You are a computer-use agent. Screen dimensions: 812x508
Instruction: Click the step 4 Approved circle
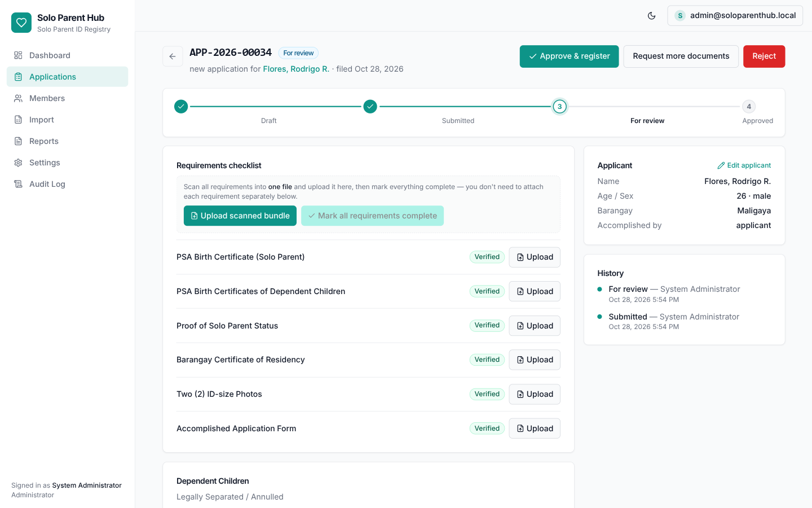749,106
